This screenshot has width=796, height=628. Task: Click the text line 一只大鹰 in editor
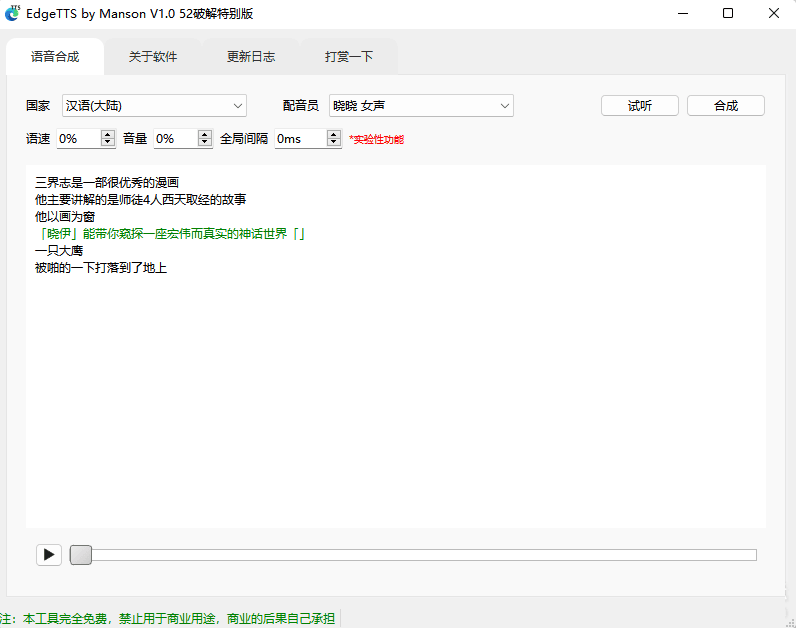pyautogui.click(x=59, y=251)
